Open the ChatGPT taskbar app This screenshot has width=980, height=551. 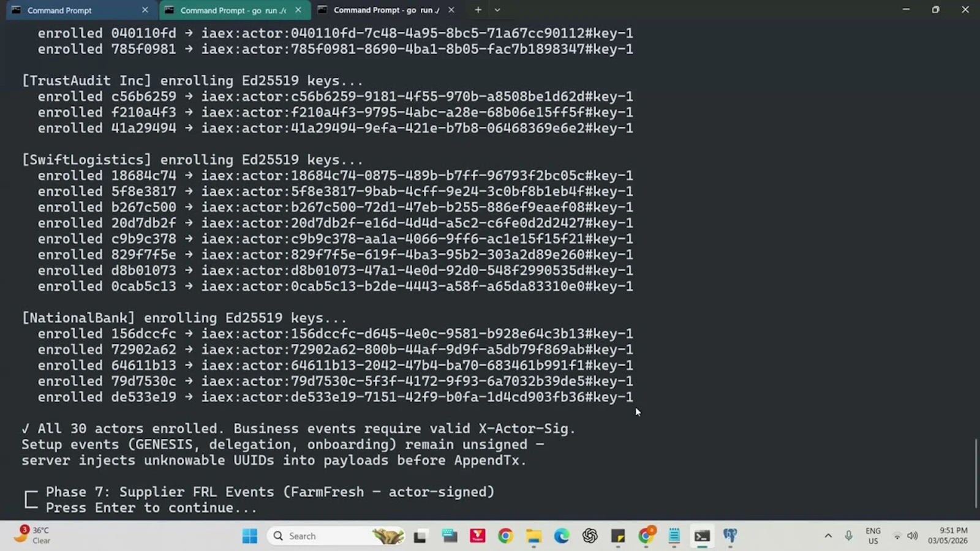pyautogui.click(x=590, y=536)
